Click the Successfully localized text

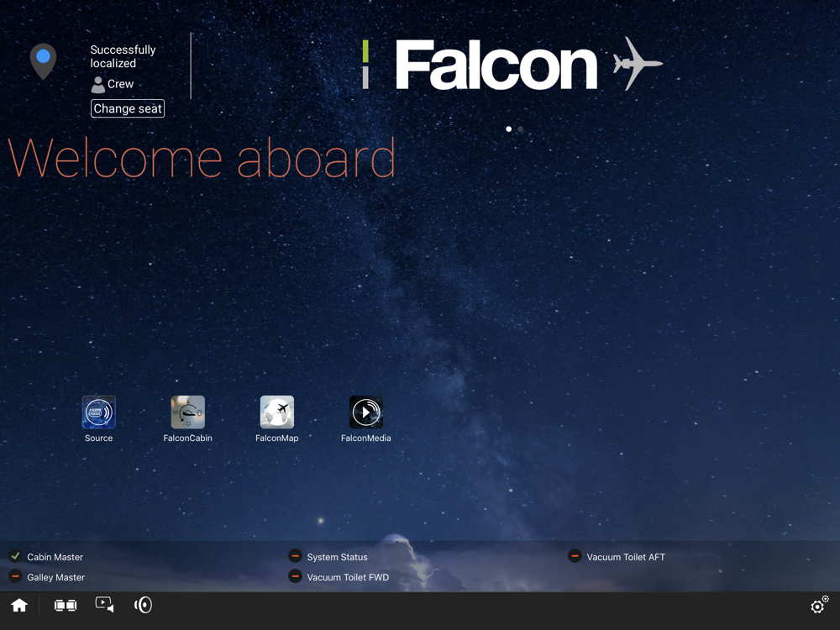pos(123,56)
